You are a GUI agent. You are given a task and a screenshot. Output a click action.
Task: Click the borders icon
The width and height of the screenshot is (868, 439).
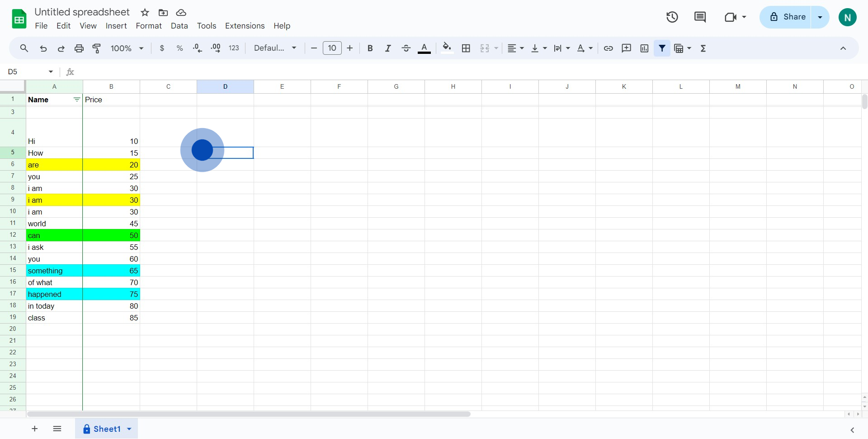tap(466, 48)
